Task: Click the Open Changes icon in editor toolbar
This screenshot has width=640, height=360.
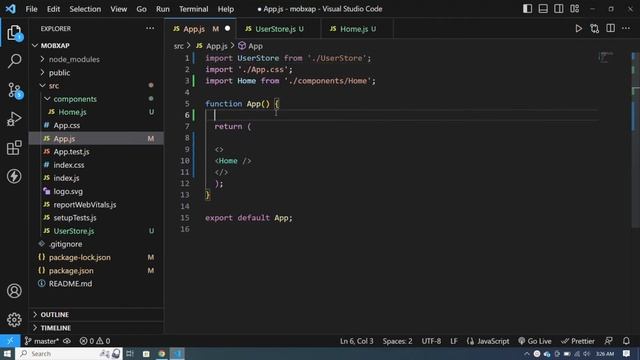Action: point(594,29)
